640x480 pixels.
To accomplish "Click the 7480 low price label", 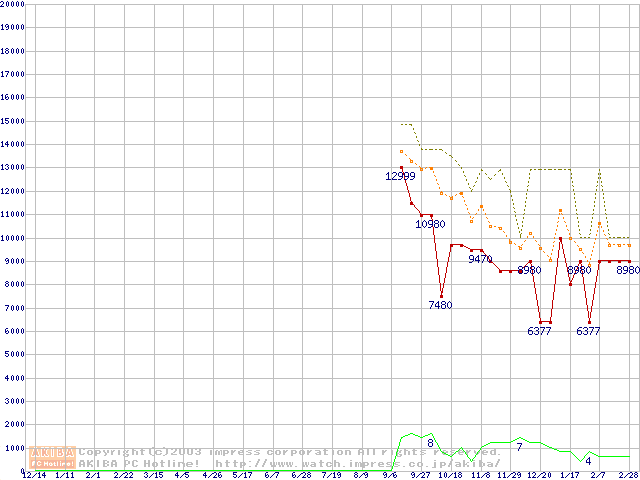I will pos(440,305).
